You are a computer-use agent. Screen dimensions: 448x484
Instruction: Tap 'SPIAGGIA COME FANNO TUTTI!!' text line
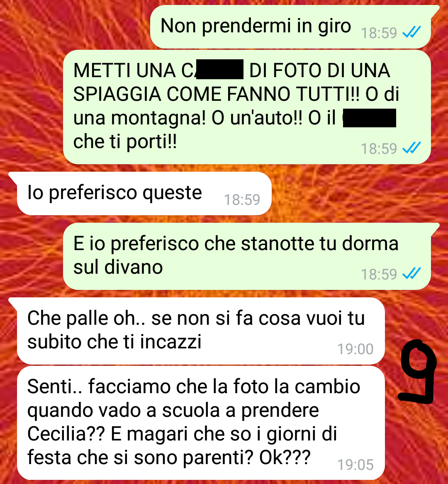[x=216, y=94]
